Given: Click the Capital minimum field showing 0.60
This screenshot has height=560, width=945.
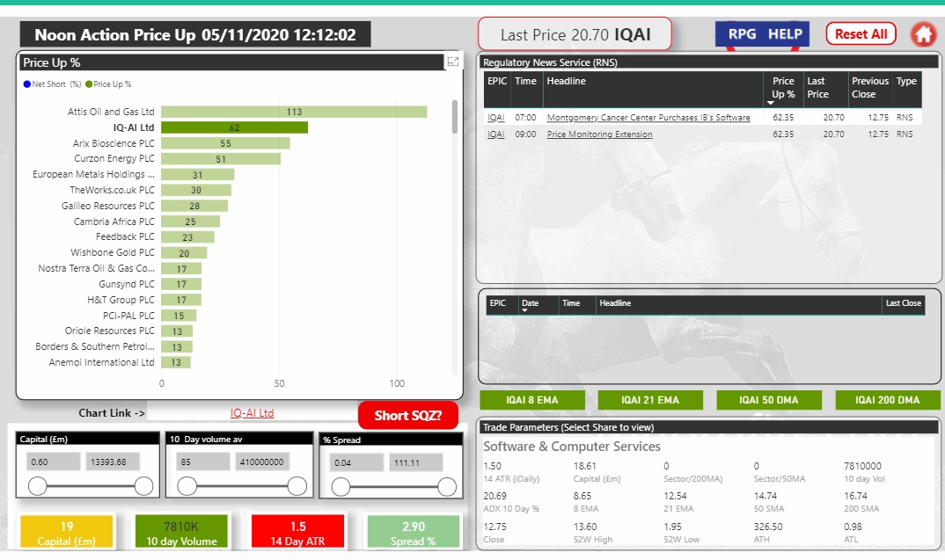Looking at the screenshot, I should (x=53, y=462).
